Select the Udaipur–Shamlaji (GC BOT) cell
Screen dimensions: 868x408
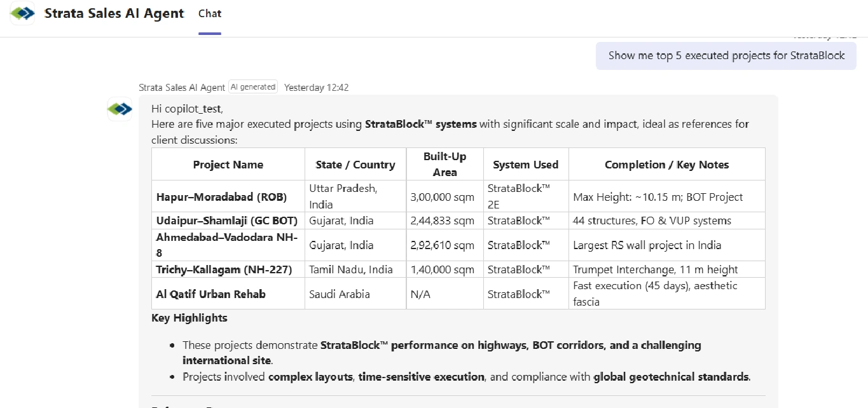click(x=228, y=221)
